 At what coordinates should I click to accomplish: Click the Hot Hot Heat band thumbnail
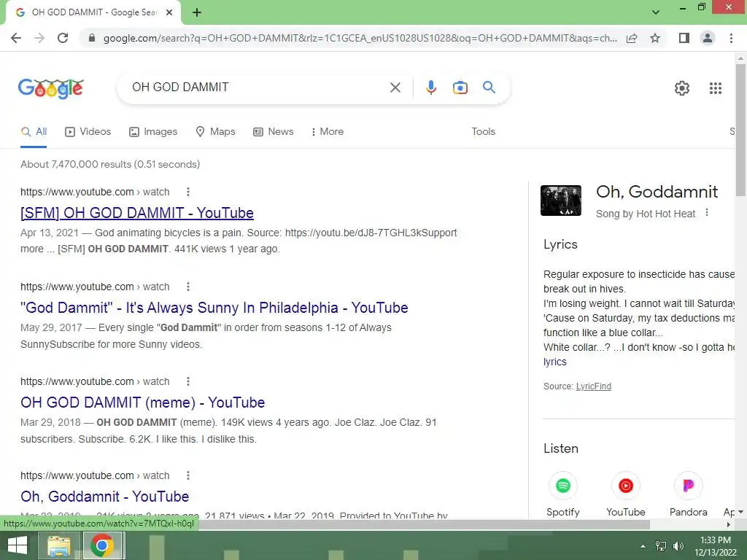tap(561, 201)
